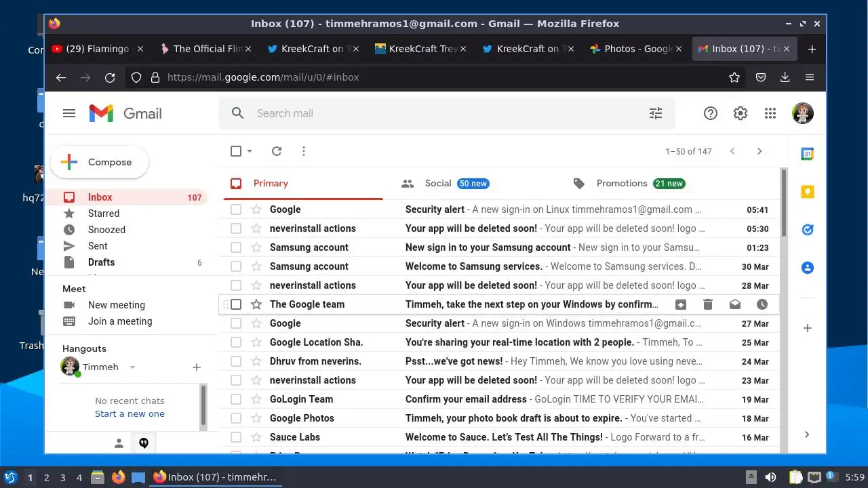The image size is (868, 488).
Task: Open the Starred folder
Action: point(103,213)
